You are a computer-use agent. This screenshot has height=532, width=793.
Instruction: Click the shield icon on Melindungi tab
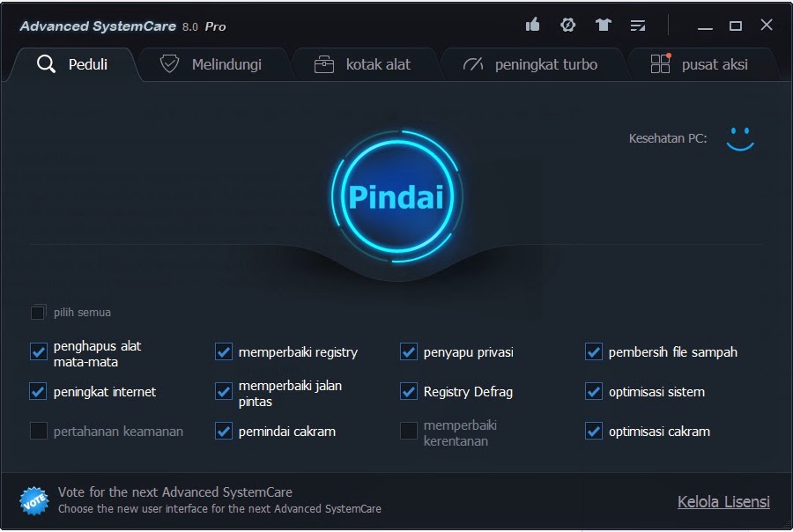pyautogui.click(x=169, y=64)
